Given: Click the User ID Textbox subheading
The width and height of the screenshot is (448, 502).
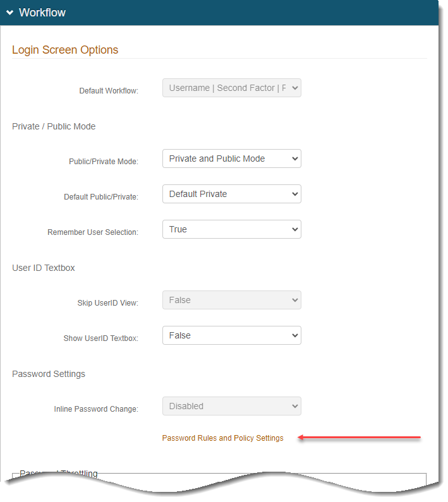Looking at the screenshot, I should coord(44,268).
